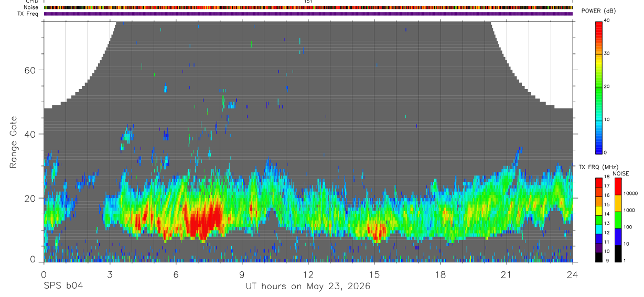Click the red top segment of NOISE legend
644x297 pixels.
pyautogui.click(x=617, y=186)
